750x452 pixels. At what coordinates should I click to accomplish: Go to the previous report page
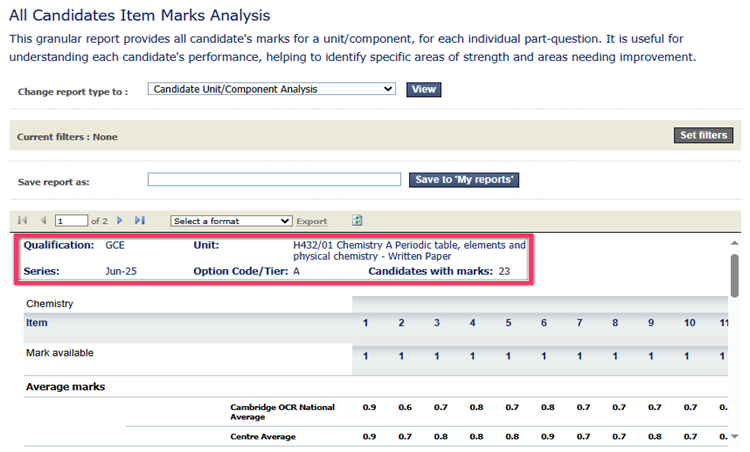click(43, 220)
